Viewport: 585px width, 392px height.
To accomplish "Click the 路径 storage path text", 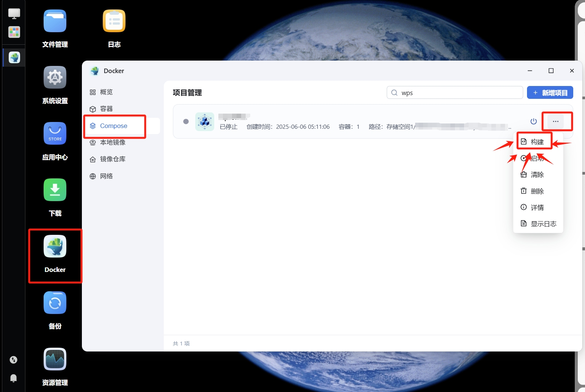I will pyautogui.click(x=440, y=127).
